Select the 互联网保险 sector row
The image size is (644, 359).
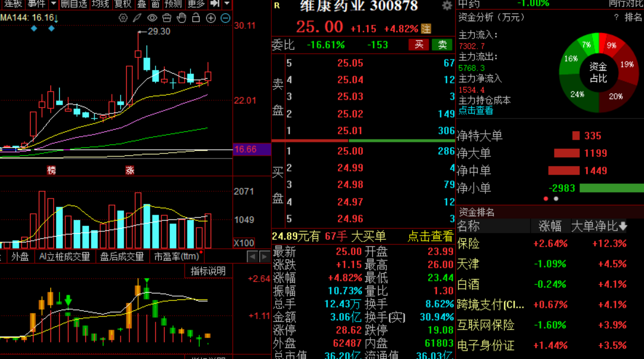click(550, 325)
